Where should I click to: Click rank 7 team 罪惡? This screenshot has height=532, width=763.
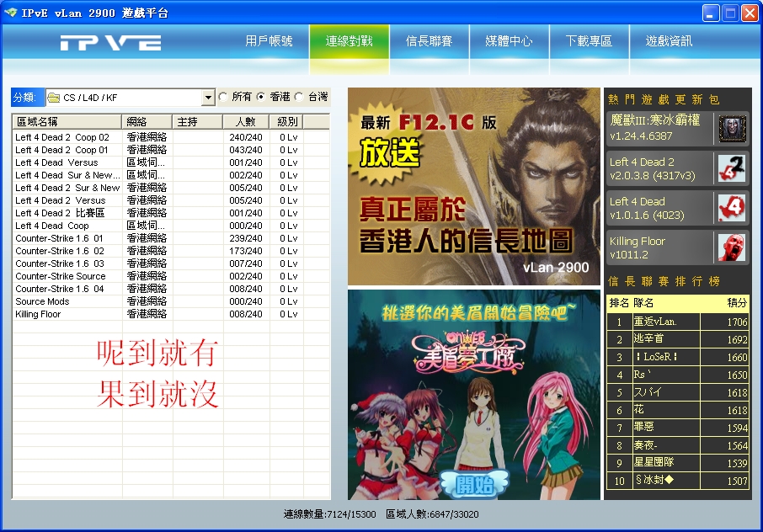tap(643, 428)
